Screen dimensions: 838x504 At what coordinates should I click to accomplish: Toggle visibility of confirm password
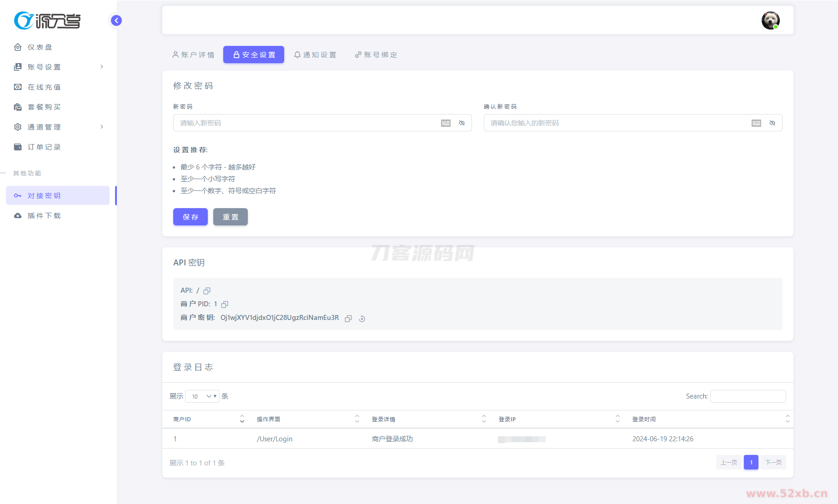click(772, 123)
